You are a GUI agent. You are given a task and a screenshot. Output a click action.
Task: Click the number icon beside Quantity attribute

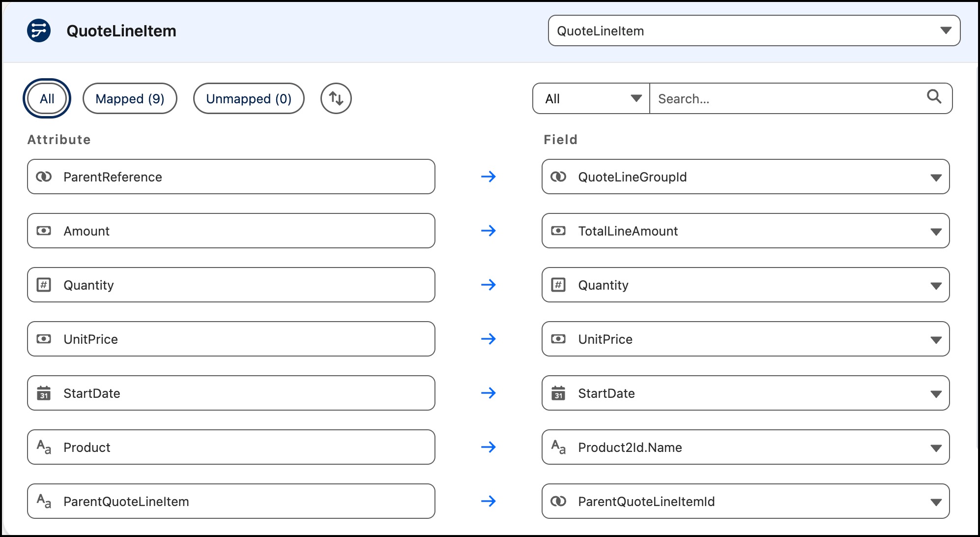click(44, 285)
